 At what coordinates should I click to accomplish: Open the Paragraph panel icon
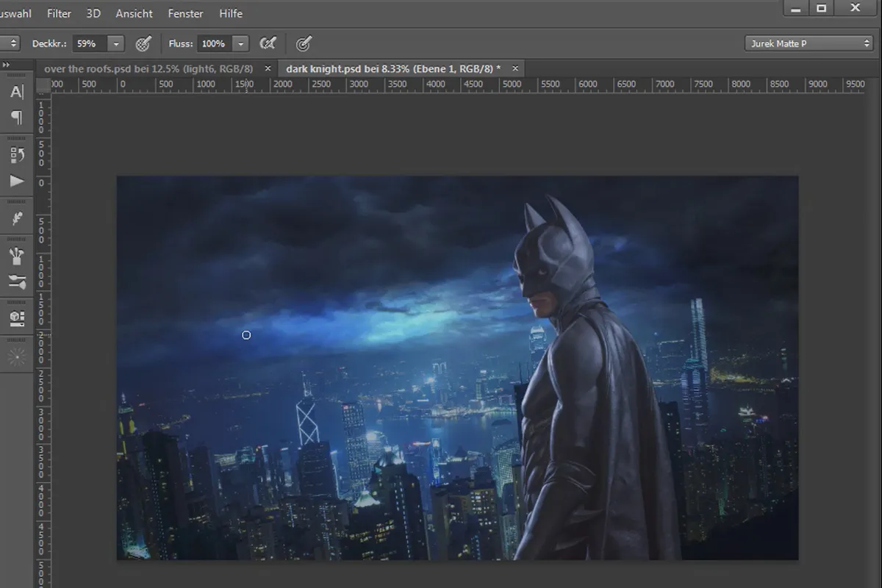tap(17, 118)
